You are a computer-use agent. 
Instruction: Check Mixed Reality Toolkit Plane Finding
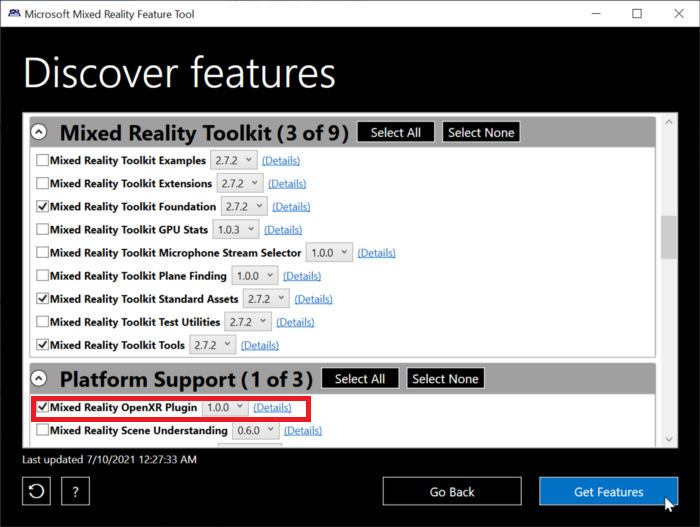42,276
